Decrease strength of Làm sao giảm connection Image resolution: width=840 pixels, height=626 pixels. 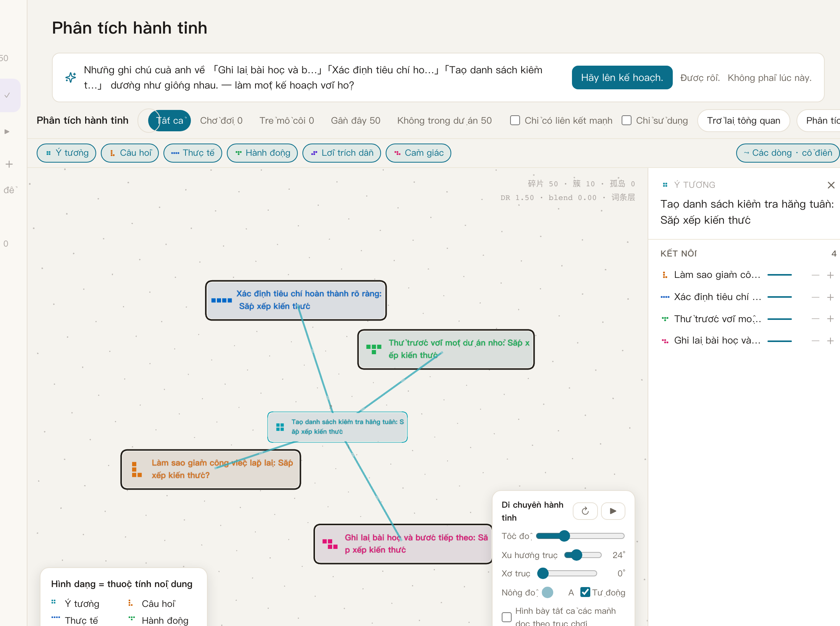tap(816, 275)
